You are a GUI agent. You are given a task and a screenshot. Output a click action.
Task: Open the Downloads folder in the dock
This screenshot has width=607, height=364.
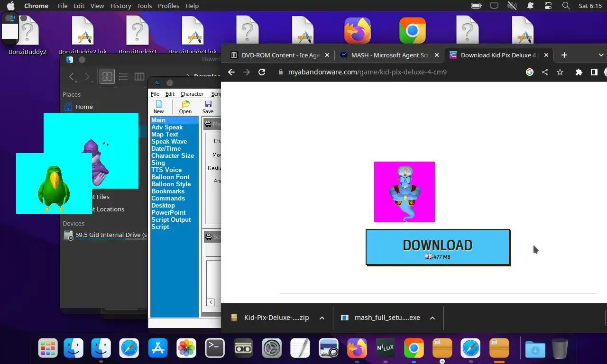535,349
